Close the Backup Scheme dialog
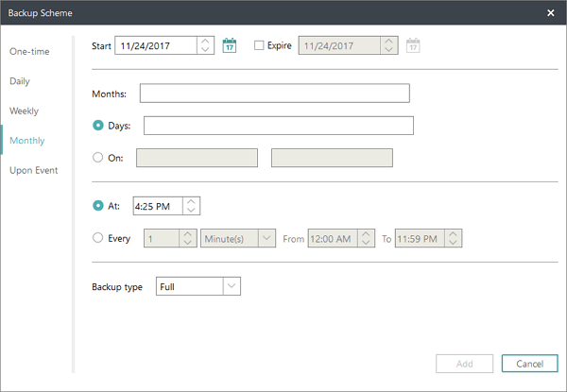This screenshot has width=567, height=392. (551, 13)
